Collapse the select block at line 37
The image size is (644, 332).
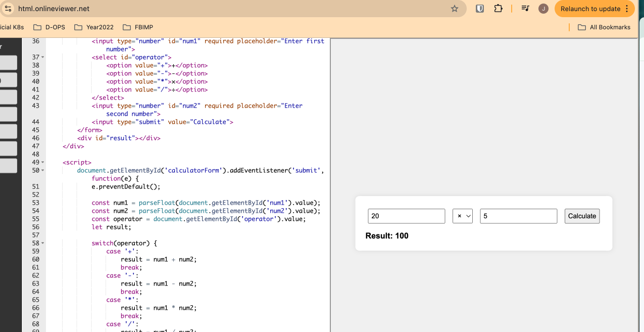point(43,57)
